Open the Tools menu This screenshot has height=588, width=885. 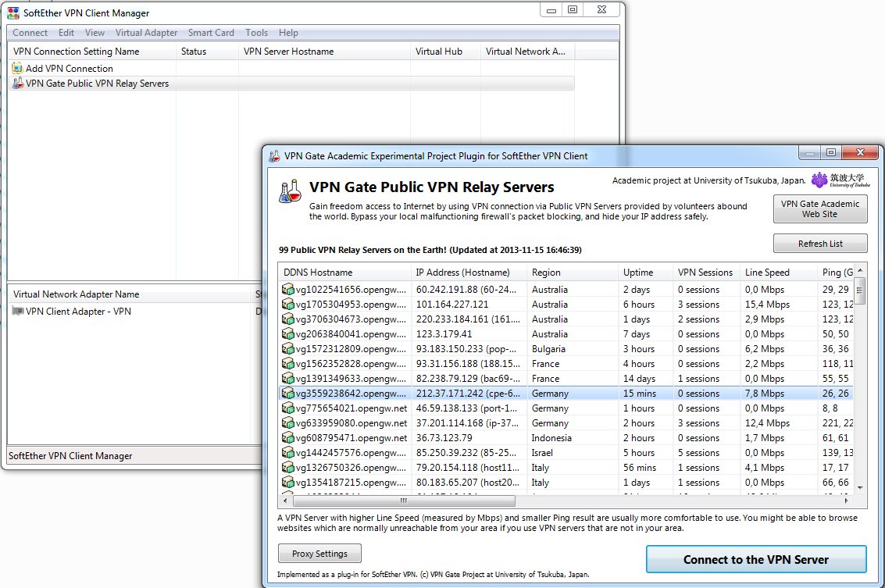[x=256, y=33]
